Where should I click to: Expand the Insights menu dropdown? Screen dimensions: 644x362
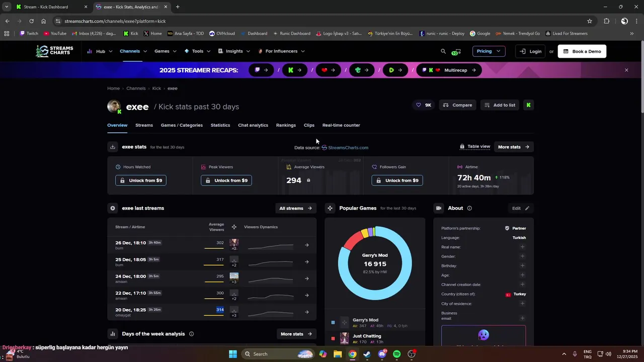[234, 51]
